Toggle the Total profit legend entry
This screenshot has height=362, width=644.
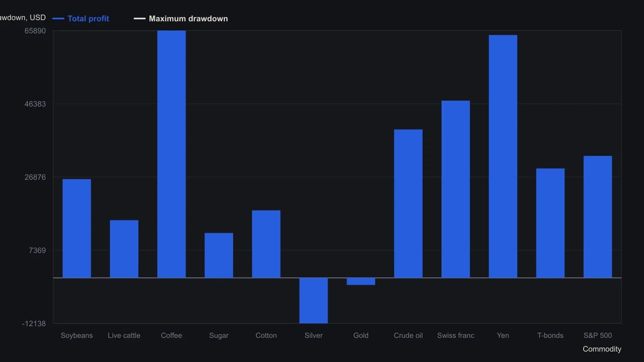(x=80, y=19)
